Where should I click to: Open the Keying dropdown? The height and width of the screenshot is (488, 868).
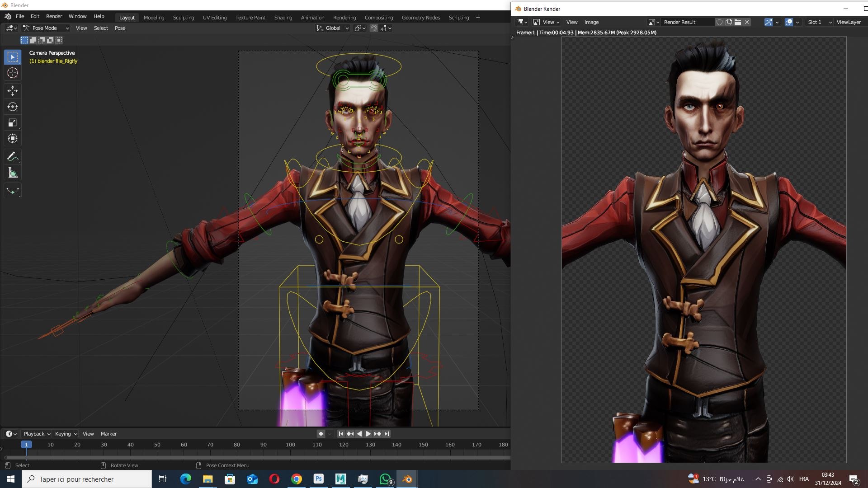[x=66, y=434]
